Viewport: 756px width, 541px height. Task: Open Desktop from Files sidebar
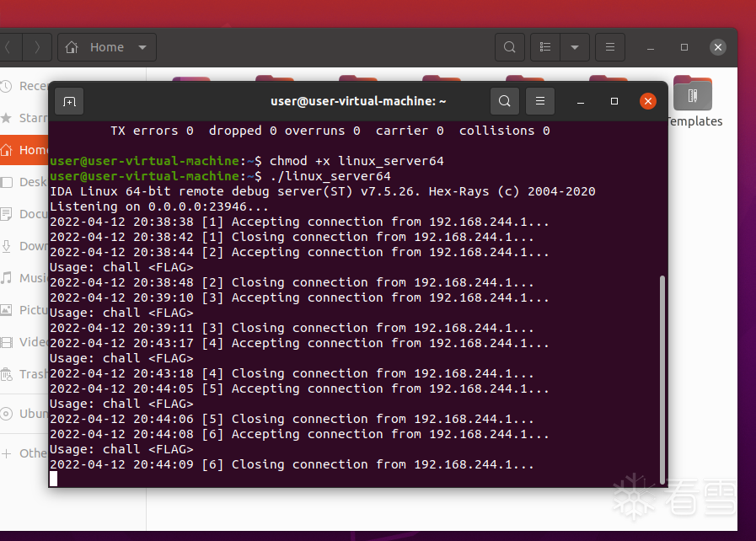click(24, 182)
